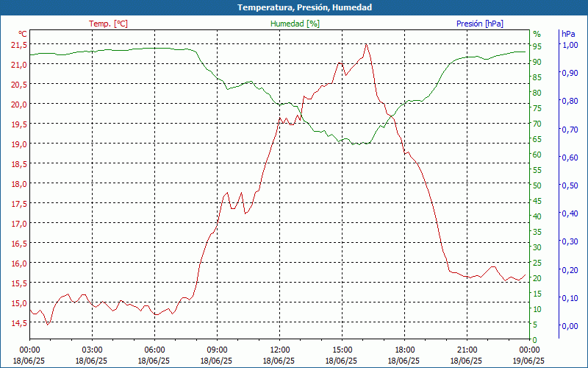Click the '09:00' time axis label

[217, 350]
